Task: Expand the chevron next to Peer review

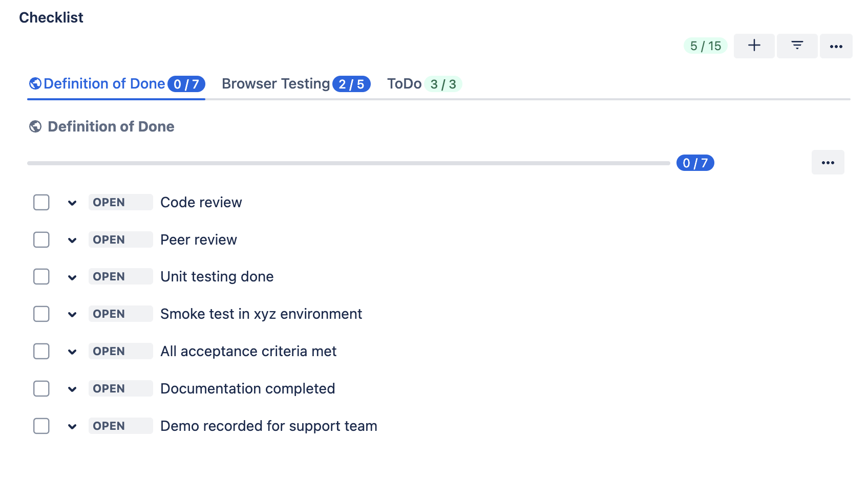Action: (x=72, y=240)
